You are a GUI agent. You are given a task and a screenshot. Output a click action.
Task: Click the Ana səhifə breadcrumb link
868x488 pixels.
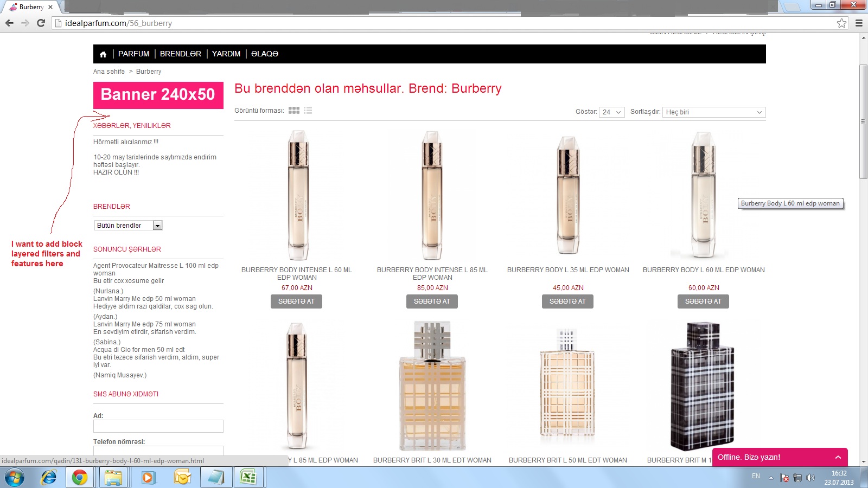tap(109, 72)
